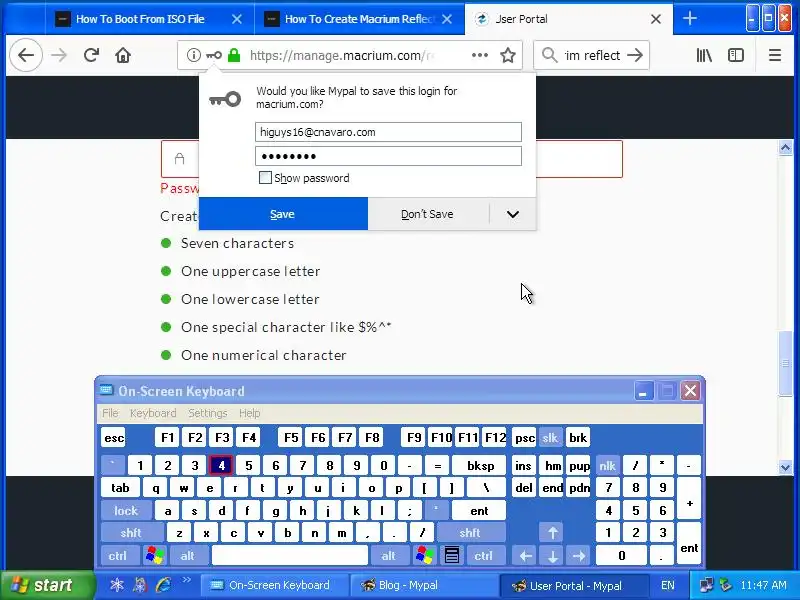Viewport: 800px width, 600px height.
Task: Submit search with the arrow button
Action: (x=635, y=55)
